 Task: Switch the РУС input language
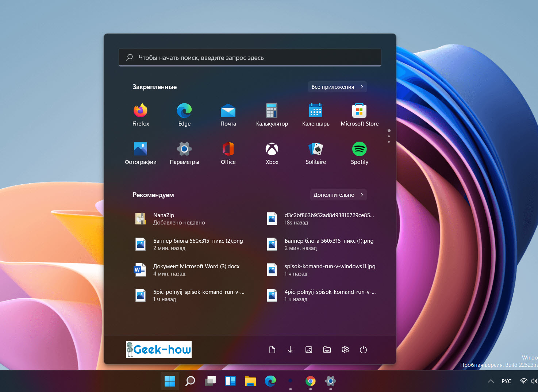pos(506,381)
